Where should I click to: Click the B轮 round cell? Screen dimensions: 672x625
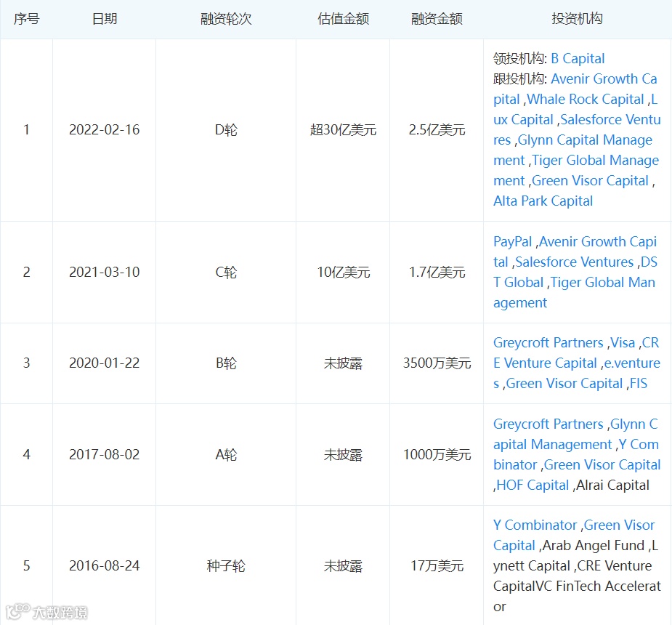pyautogui.click(x=226, y=363)
